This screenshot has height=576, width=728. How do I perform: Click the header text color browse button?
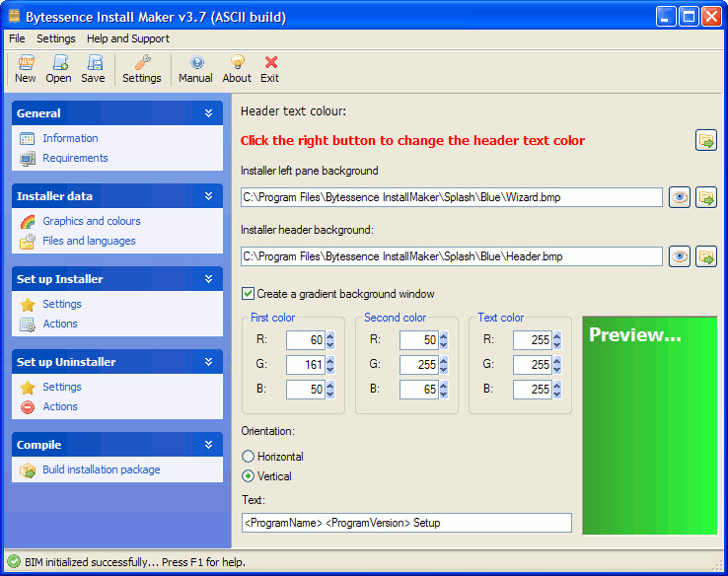705,140
